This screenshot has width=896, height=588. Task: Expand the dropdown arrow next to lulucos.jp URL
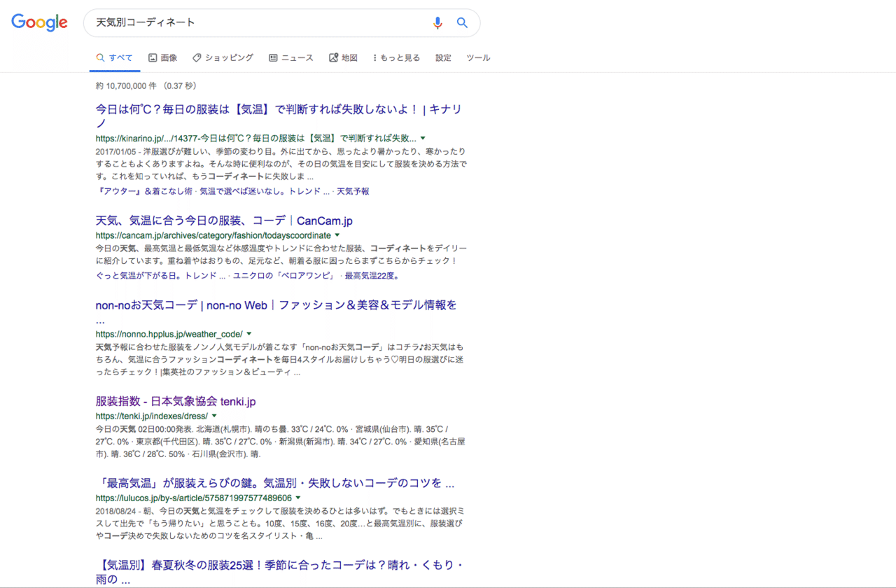point(299,498)
